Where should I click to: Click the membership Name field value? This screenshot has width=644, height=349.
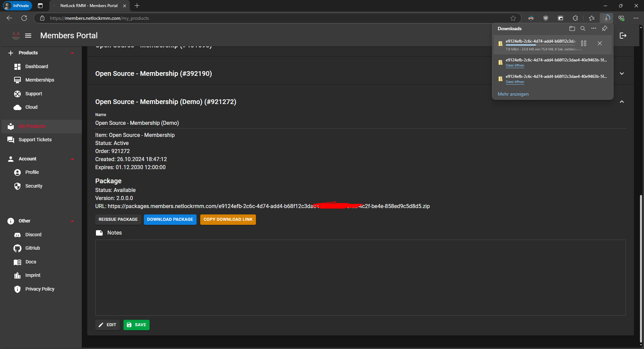click(361, 123)
